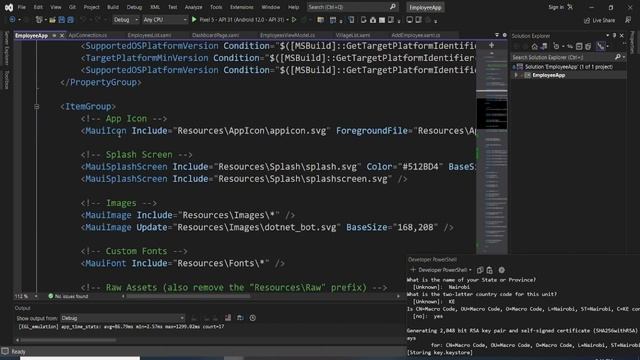The width and height of the screenshot is (640, 360).
Task: Toggle the highlighted Solution Explorer toolbar icon
Action: click(600, 47)
